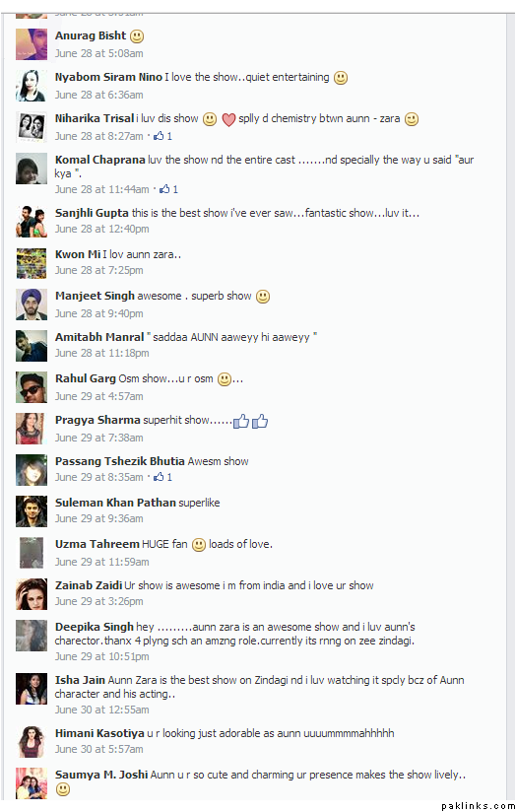Screen dimensions: 516x812
Task: Open Deepika Singh's profile link
Action: (x=95, y=627)
